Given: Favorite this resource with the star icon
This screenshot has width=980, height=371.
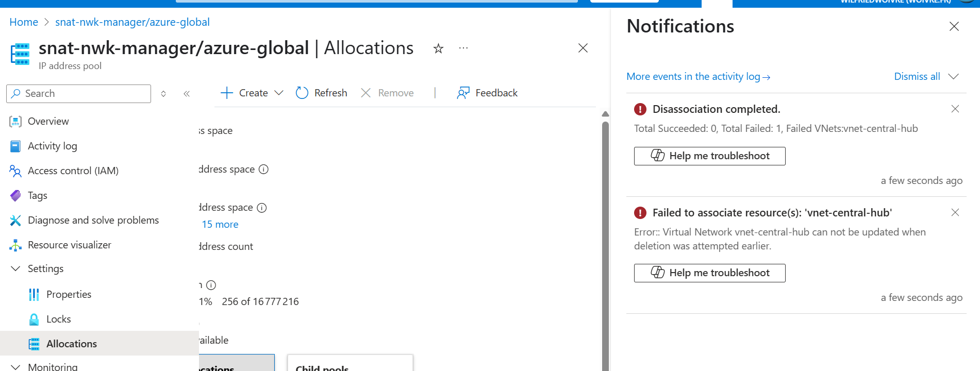Looking at the screenshot, I should (x=438, y=48).
